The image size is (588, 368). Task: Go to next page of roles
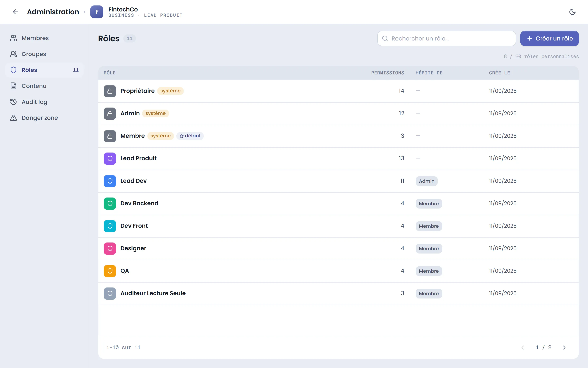point(564,347)
